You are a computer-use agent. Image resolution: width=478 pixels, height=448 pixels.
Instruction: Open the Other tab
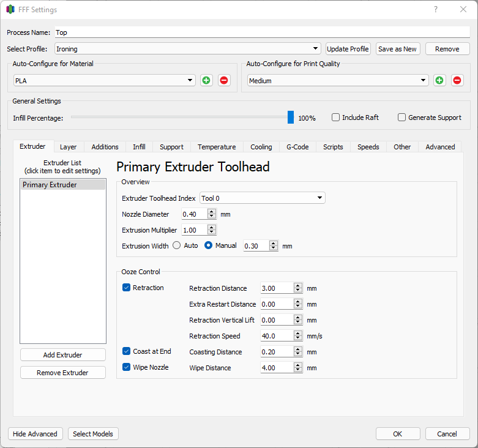[x=402, y=147]
